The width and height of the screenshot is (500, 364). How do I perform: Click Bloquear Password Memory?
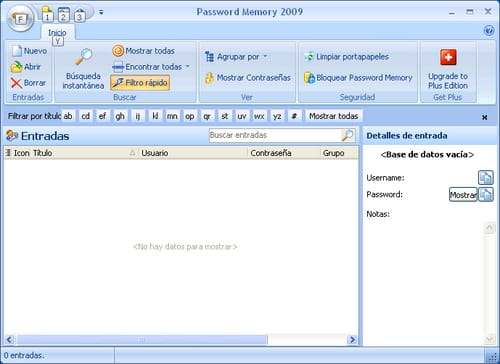pos(358,78)
